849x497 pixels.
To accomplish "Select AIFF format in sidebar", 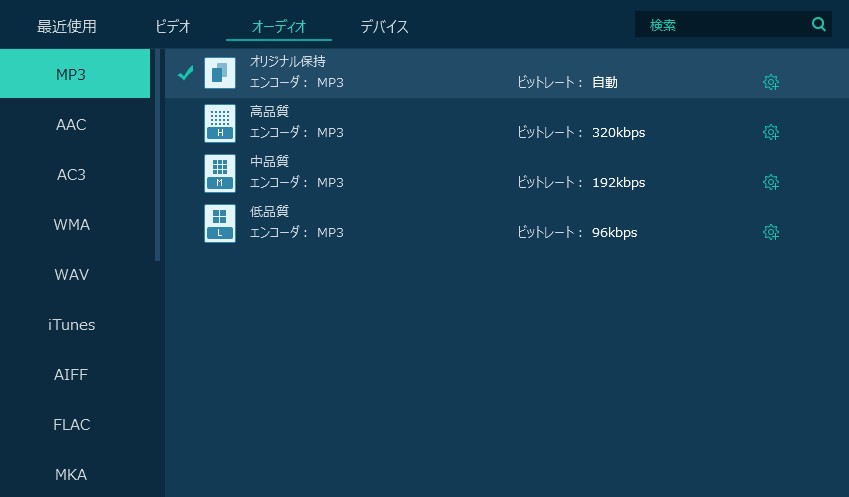I will (x=71, y=375).
